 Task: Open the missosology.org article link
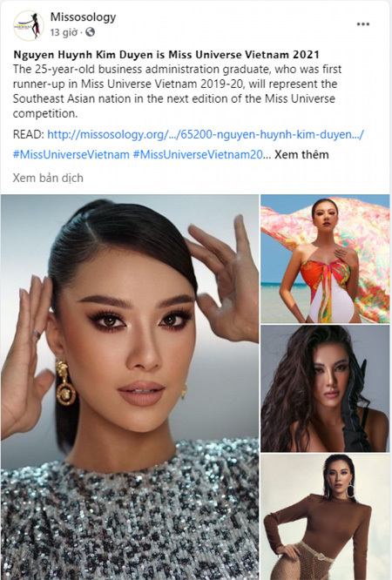coord(206,134)
